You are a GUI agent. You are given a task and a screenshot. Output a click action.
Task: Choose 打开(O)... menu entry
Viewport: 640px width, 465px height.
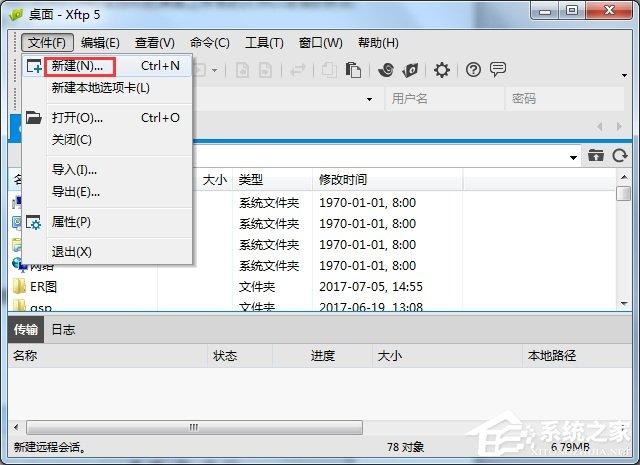pos(108,118)
